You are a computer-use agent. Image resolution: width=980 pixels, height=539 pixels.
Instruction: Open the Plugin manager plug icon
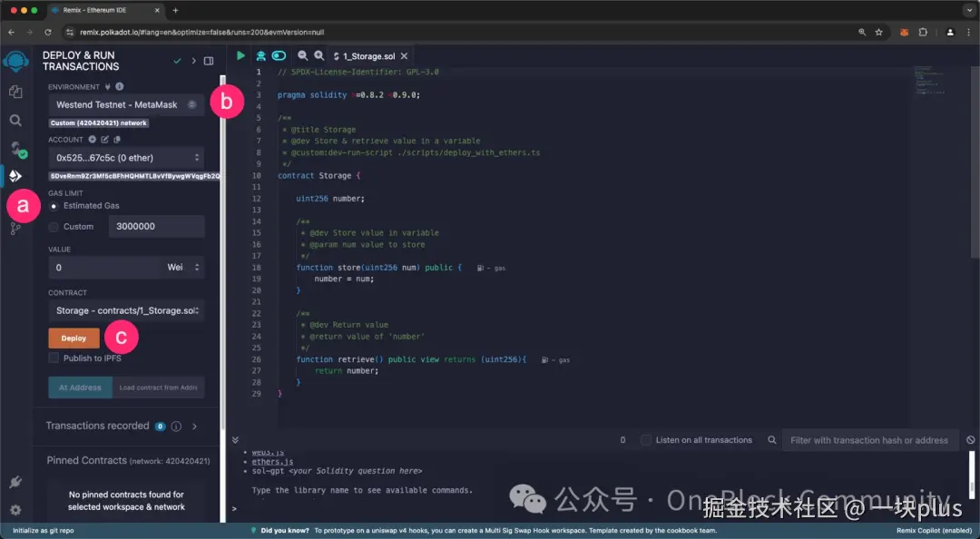click(x=15, y=482)
